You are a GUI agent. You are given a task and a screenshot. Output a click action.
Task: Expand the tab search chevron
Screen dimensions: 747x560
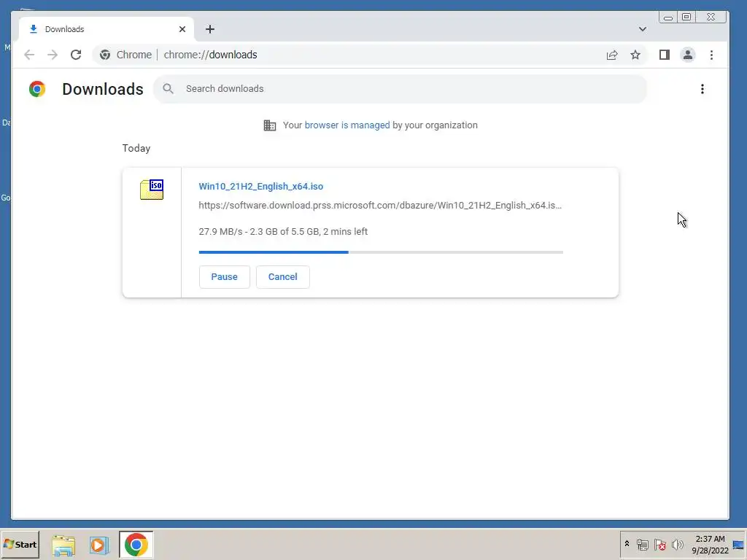(x=643, y=29)
